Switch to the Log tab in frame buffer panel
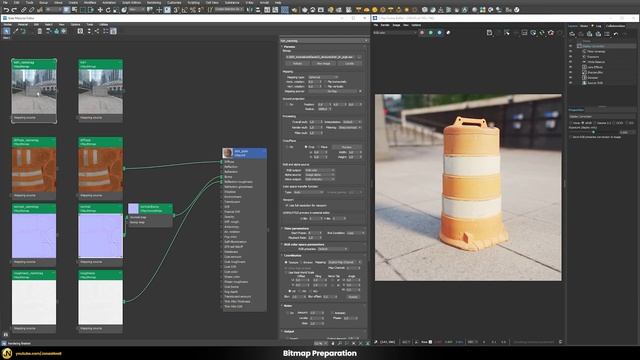 598,26
